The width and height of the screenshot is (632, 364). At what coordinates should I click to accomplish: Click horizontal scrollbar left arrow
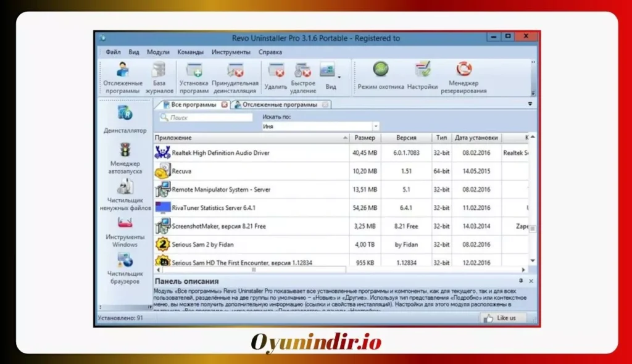158,270
